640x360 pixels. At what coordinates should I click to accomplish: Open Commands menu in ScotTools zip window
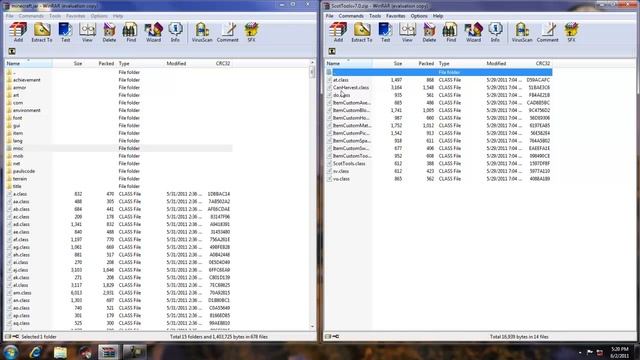[351, 16]
